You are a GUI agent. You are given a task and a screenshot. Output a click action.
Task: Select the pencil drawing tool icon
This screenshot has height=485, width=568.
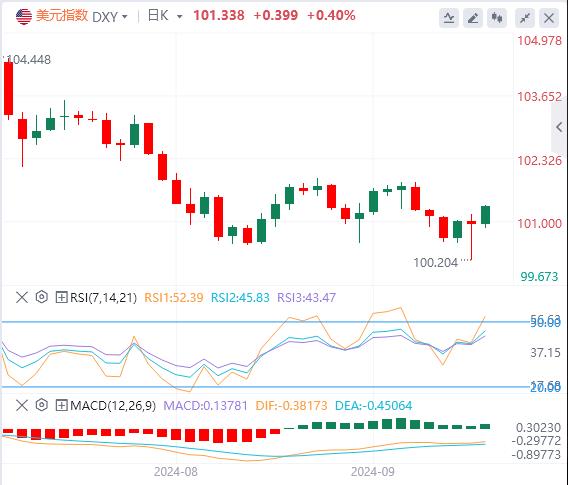pyautogui.click(x=473, y=17)
